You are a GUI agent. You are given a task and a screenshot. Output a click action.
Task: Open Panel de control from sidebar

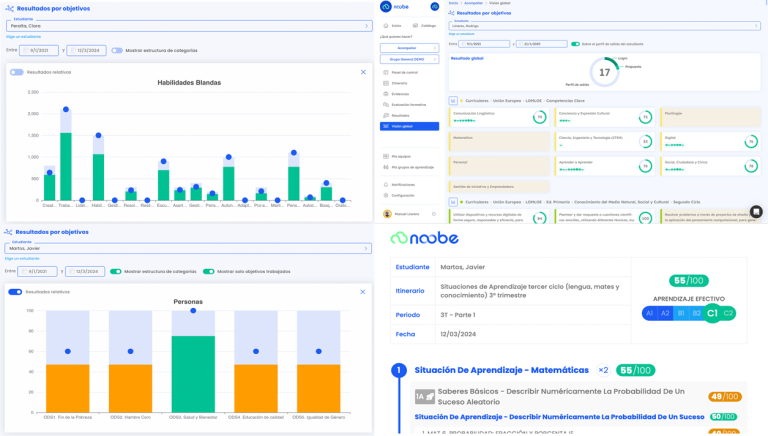coord(404,74)
